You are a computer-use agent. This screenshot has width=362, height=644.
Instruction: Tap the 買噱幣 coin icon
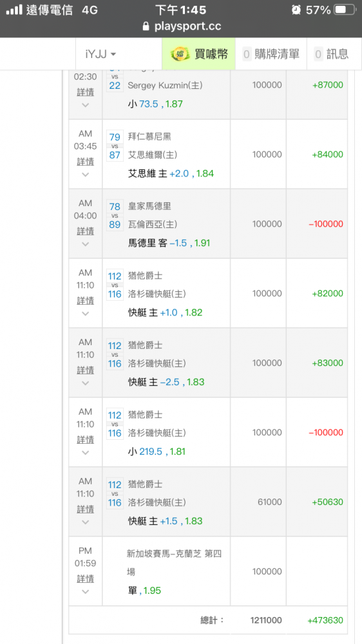[180, 53]
